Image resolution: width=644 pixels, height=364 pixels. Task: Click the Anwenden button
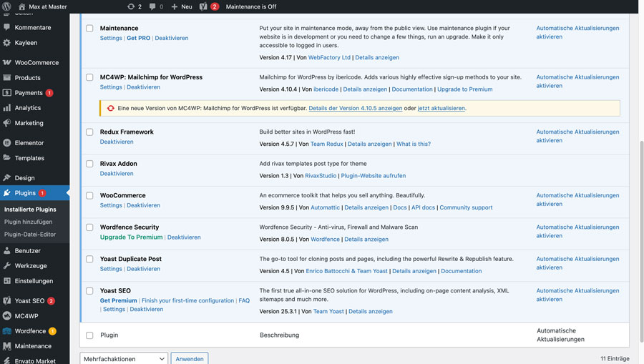pos(190,359)
